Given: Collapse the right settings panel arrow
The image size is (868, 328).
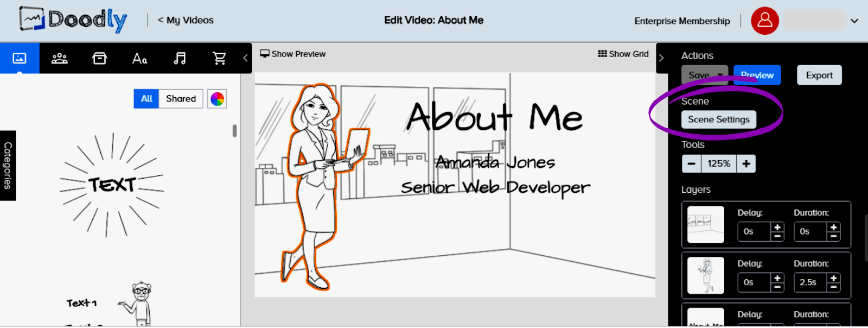Looking at the screenshot, I should coord(661,58).
